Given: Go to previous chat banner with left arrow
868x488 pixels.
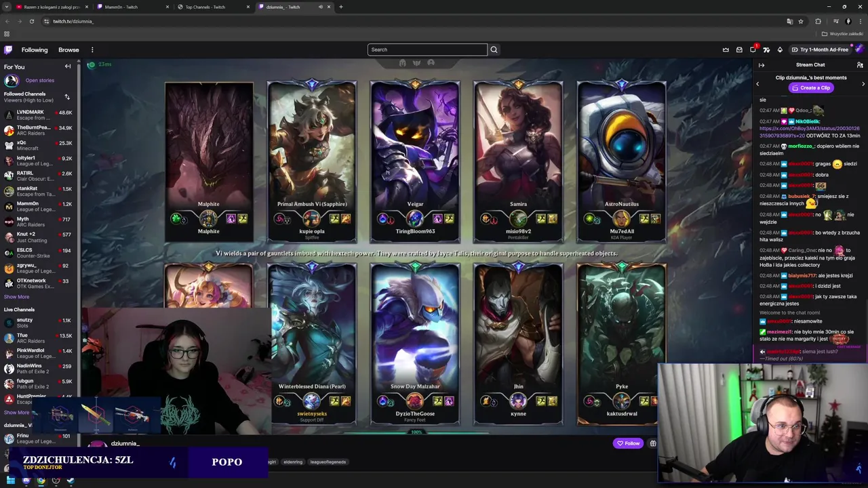Looking at the screenshot, I should (x=758, y=83).
